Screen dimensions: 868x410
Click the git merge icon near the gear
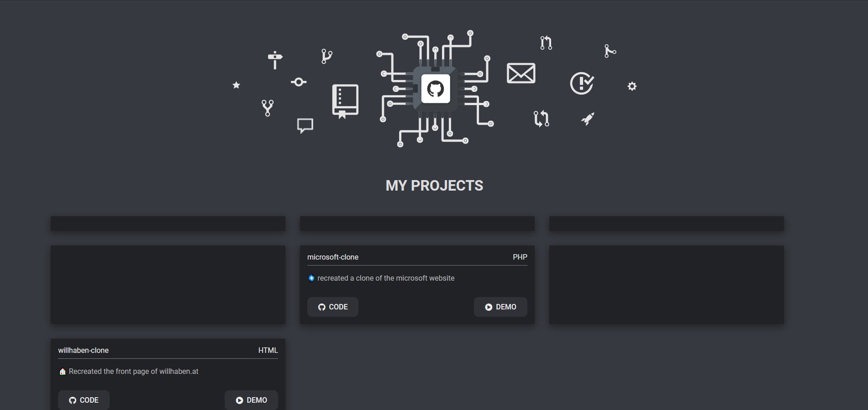pos(610,51)
